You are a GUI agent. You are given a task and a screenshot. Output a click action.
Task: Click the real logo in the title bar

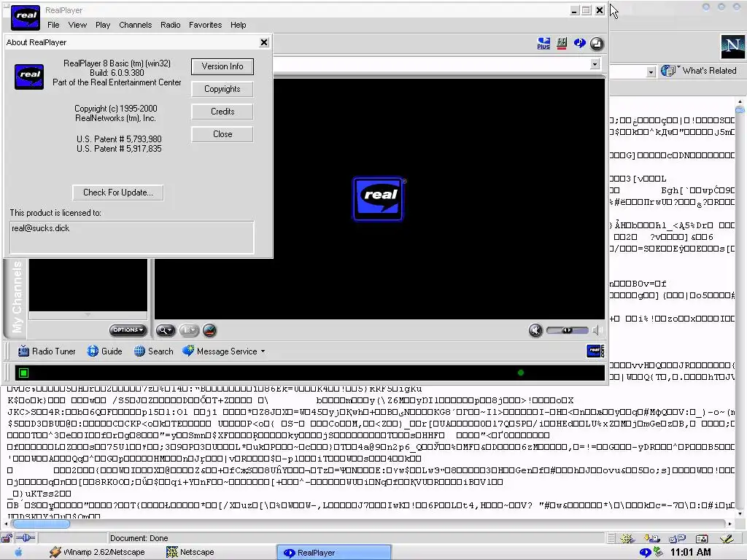click(x=26, y=17)
